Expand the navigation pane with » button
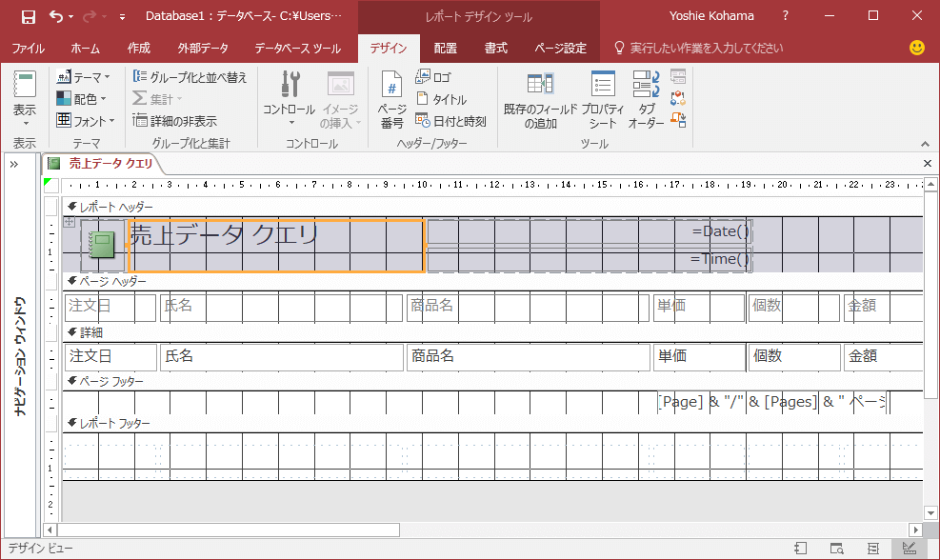The height and width of the screenshot is (560, 940). click(13, 164)
